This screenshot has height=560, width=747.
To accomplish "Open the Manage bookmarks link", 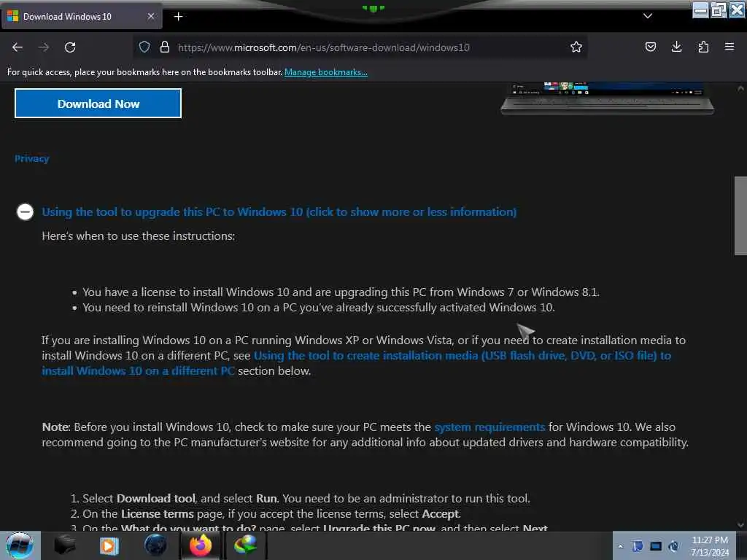I will (326, 72).
